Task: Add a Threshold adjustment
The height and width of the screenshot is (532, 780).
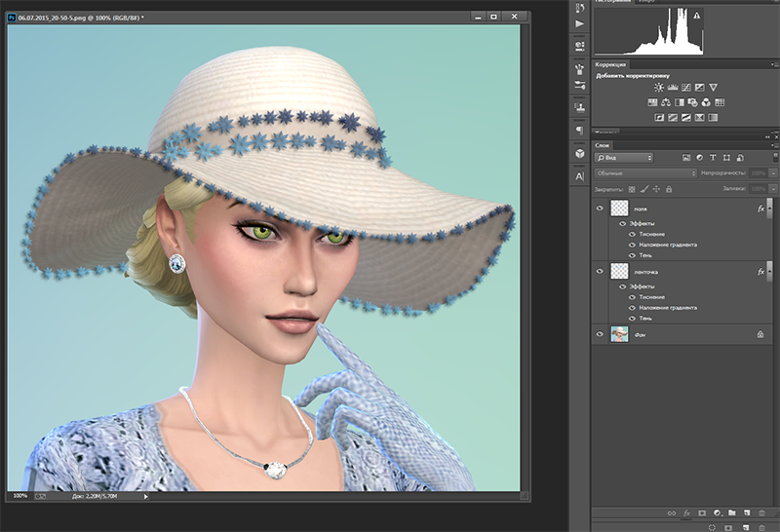Action: pyautogui.click(x=686, y=118)
